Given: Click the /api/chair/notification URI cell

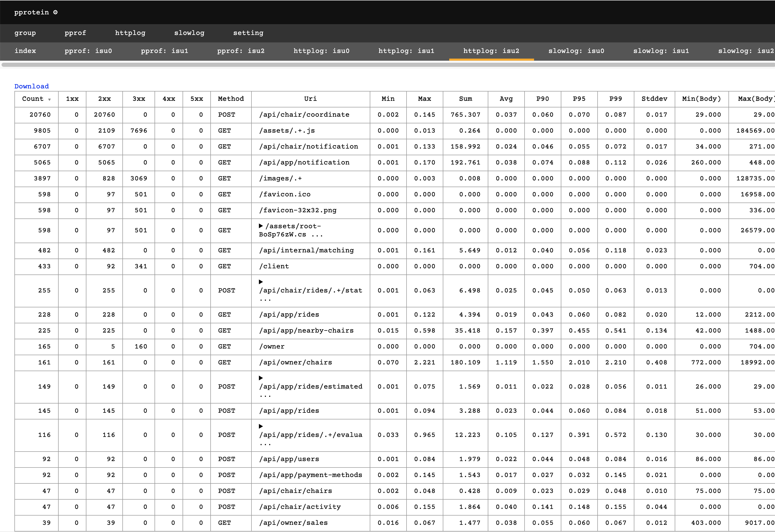Looking at the screenshot, I should [x=310, y=147].
